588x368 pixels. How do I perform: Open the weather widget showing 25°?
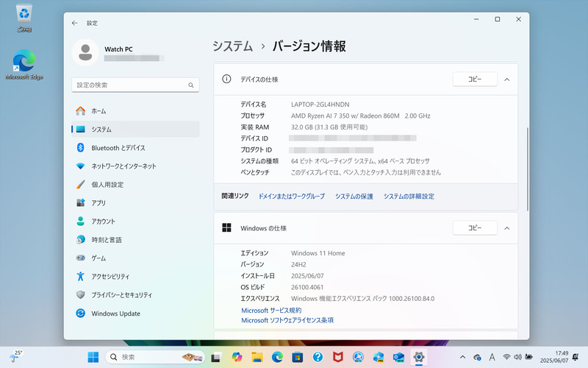[15, 356]
